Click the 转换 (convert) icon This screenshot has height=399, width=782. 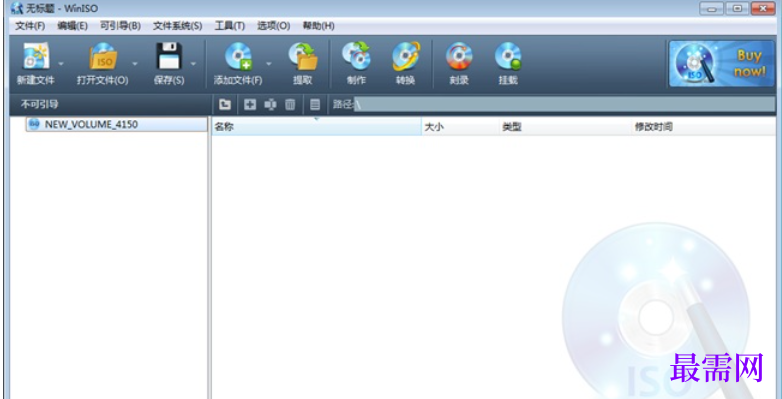(x=405, y=56)
